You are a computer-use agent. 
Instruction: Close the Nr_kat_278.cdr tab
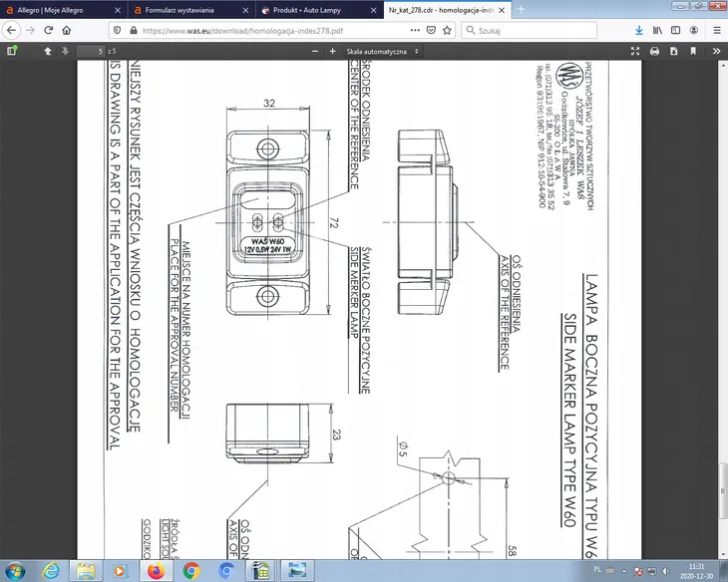502,10
